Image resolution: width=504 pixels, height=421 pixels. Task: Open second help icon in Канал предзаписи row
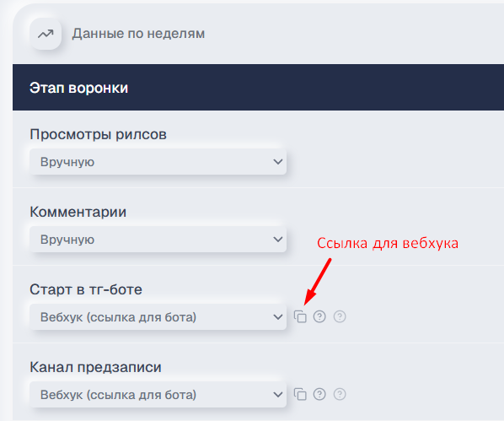[340, 394]
